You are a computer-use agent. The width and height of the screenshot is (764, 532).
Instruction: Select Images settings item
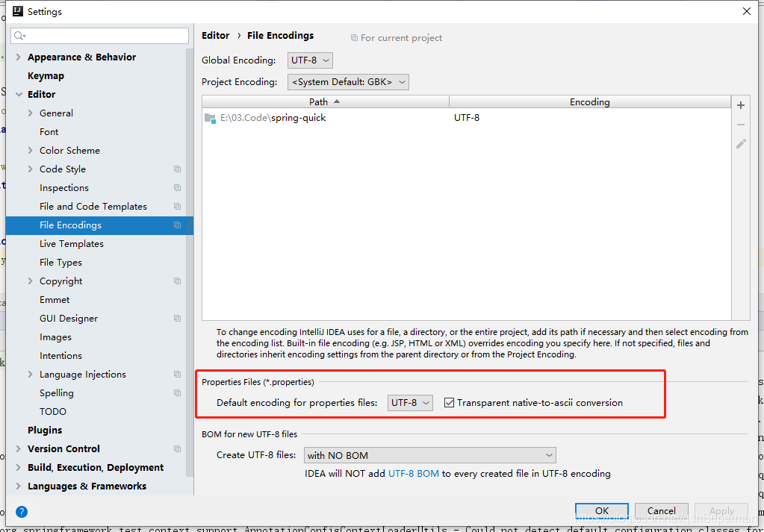tap(55, 337)
